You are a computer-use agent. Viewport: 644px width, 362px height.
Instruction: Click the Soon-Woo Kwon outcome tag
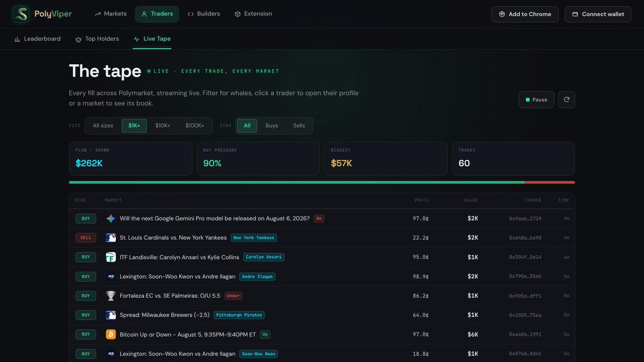click(x=259, y=354)
